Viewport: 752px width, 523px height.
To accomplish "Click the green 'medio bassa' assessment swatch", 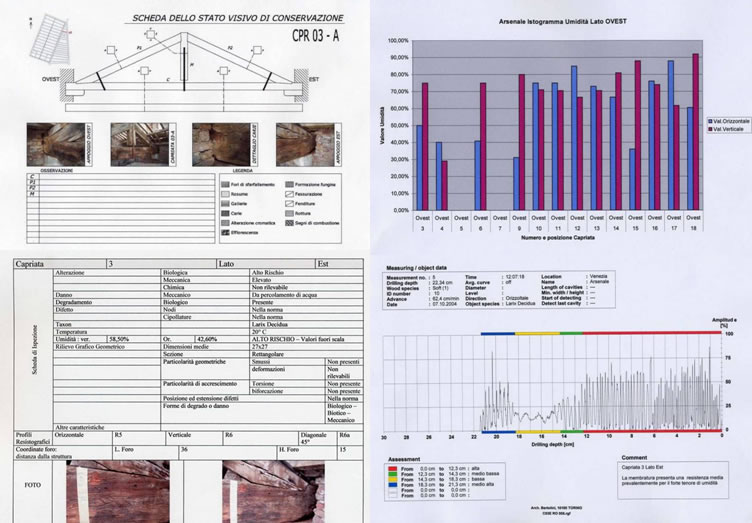I will coord(393,474).
